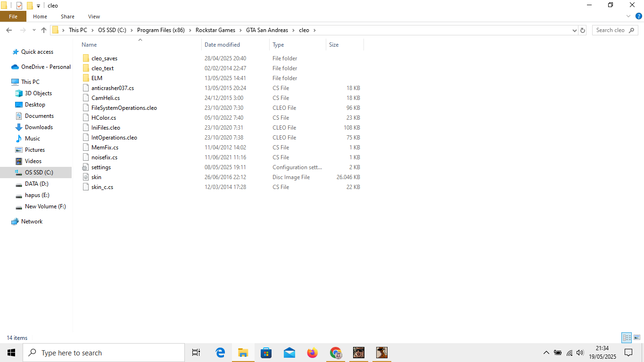Select the ELM folder icon
The height and width of the screenshot is (362, 644).
click(x=85, y=78)
